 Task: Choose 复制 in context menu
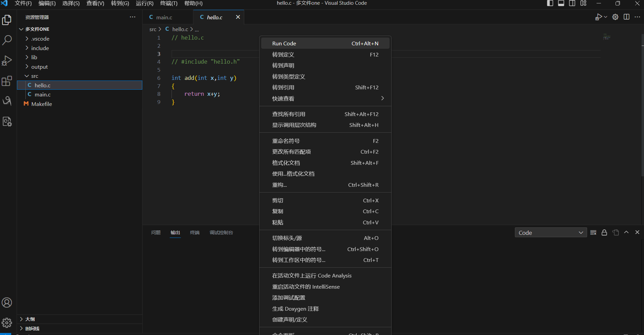325,211
